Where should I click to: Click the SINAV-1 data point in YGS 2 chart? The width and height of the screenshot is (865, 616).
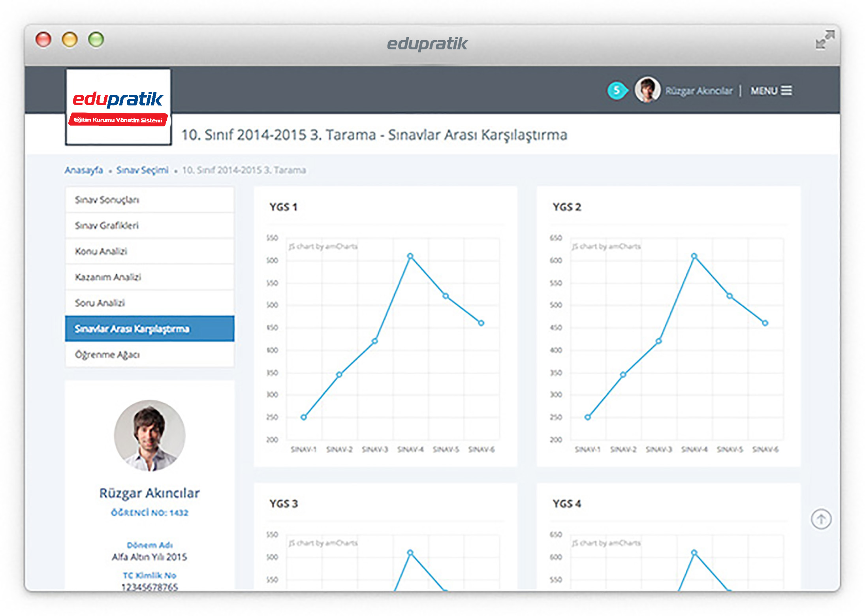coord(588,417)
